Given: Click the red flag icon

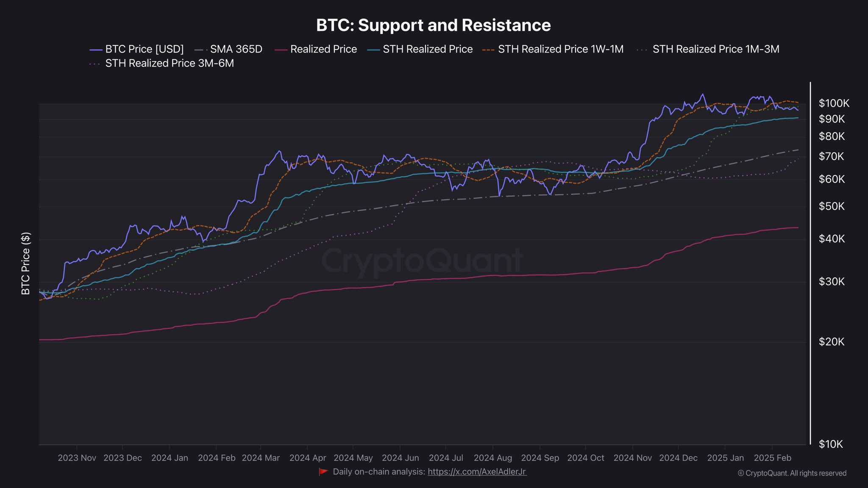Looking at the screenshot, I should pyautogui.click(x=323, y=471).
